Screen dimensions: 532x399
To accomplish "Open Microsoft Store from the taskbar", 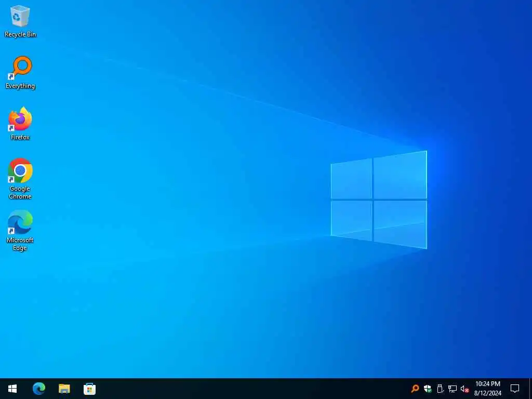I will 89,389.
